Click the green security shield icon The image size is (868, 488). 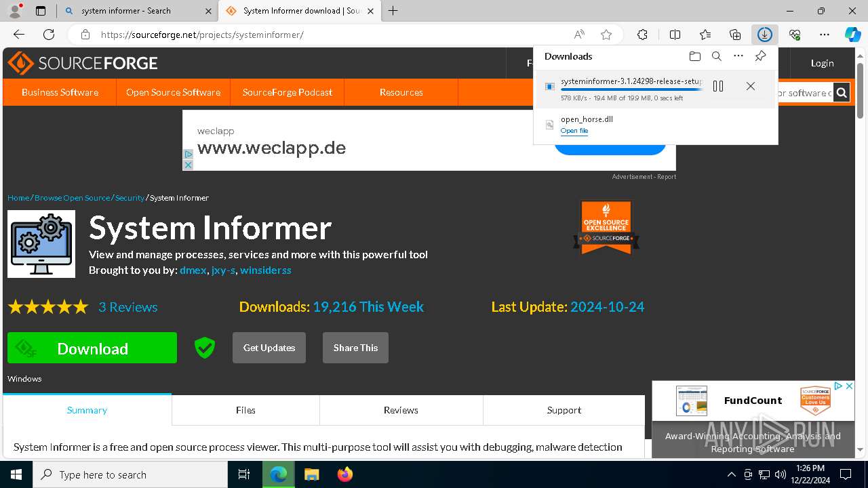204,348
